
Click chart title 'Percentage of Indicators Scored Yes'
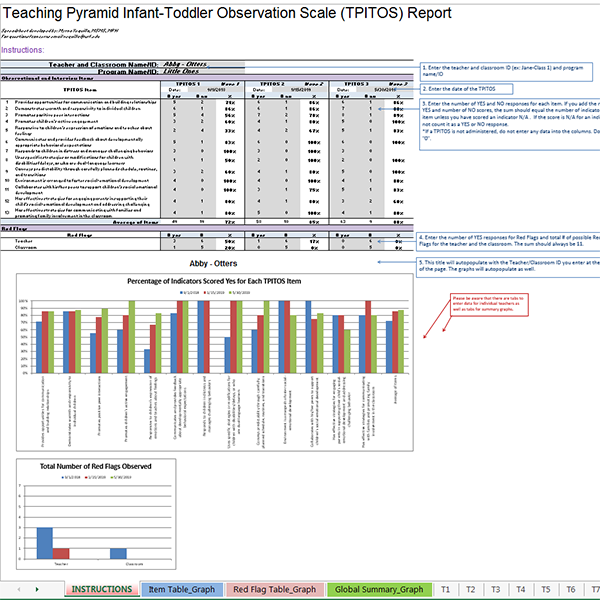214,281
